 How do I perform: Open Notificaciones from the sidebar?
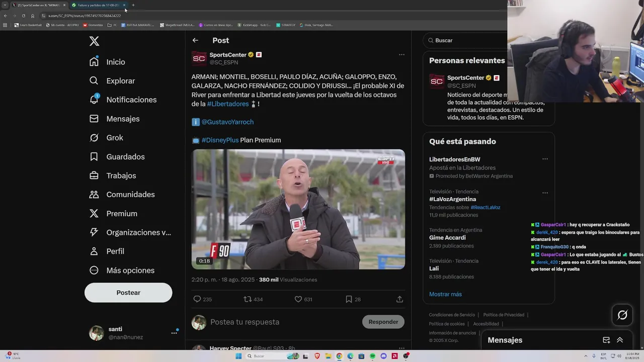[123, 100]
